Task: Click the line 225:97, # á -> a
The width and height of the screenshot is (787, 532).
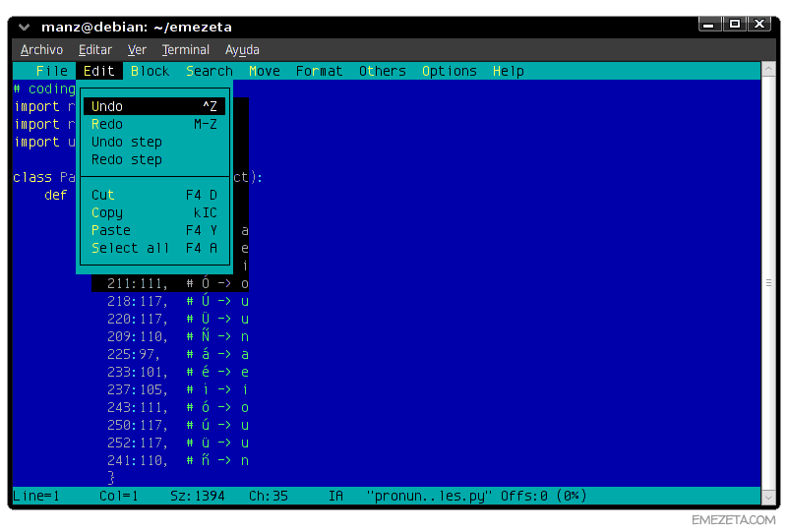Action: (x=178, y=354)
